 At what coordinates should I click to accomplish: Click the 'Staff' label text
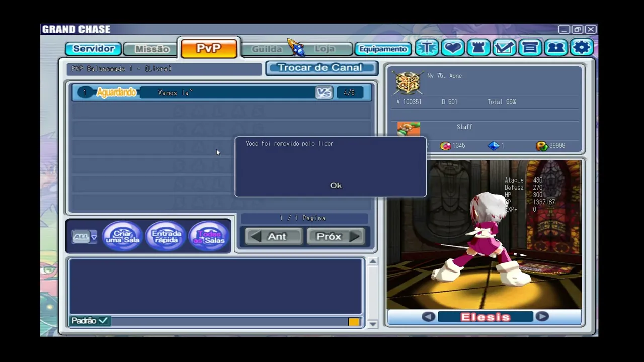[464, 127]
